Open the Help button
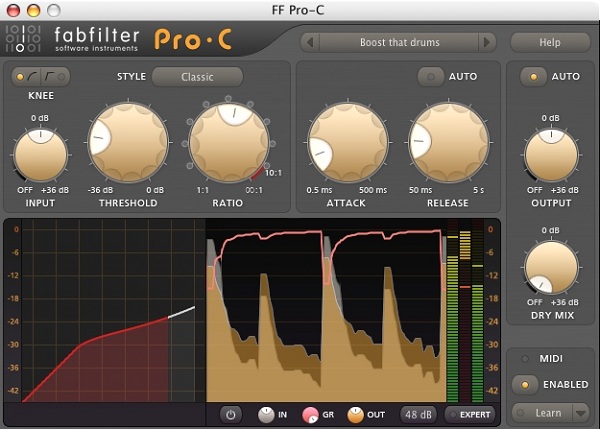This screenshot has width=600, height=429. click(x=550, y=42)
